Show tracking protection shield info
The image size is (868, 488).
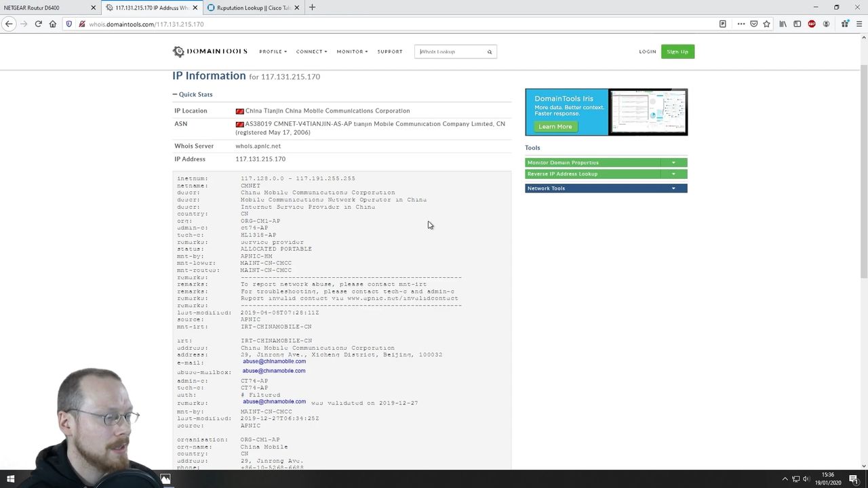coord(68,24)
